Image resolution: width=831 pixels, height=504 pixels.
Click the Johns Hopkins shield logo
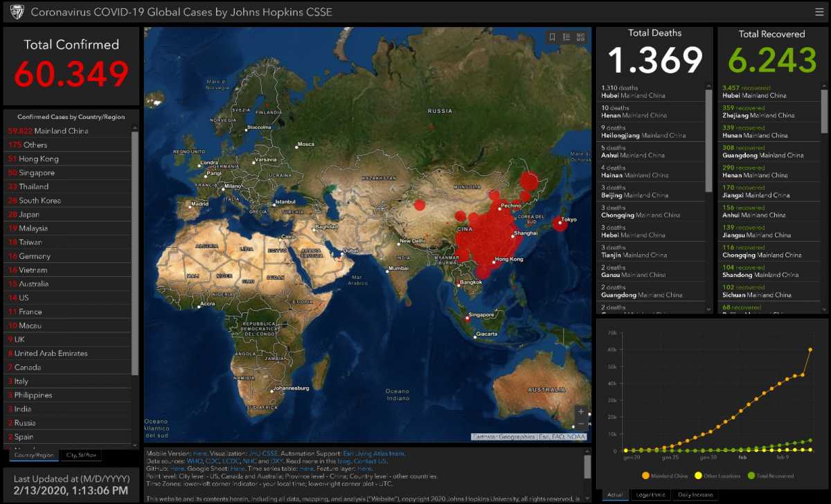(17, 12)
